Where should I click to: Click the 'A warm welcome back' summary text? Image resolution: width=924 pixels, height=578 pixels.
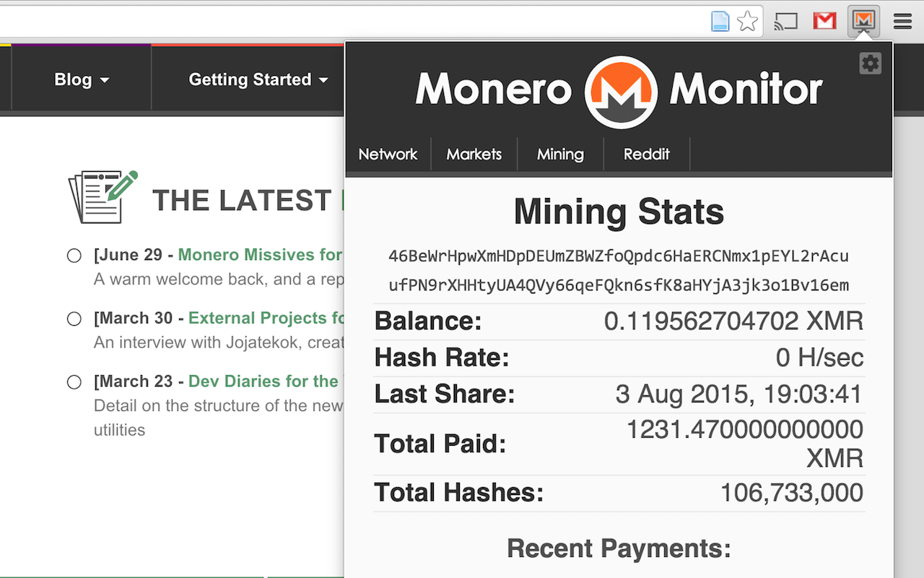coord(219,279)
